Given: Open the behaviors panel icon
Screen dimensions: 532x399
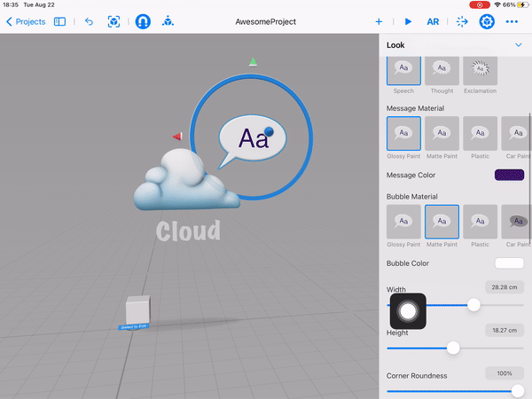Looking at the screenshot, I should pyautogui.click(x=462, y=21).
